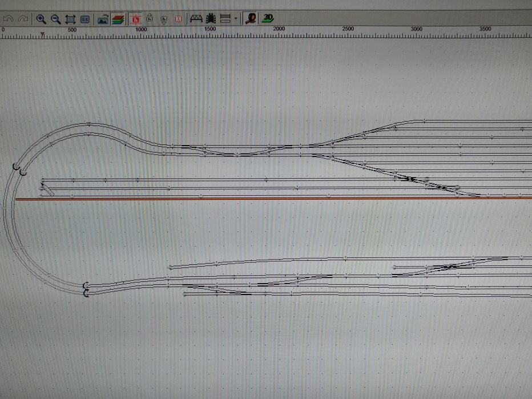This screenshot has height=399, width=532.
Task: Click the Undo arrow icon
Action: [x=8, y=19]
